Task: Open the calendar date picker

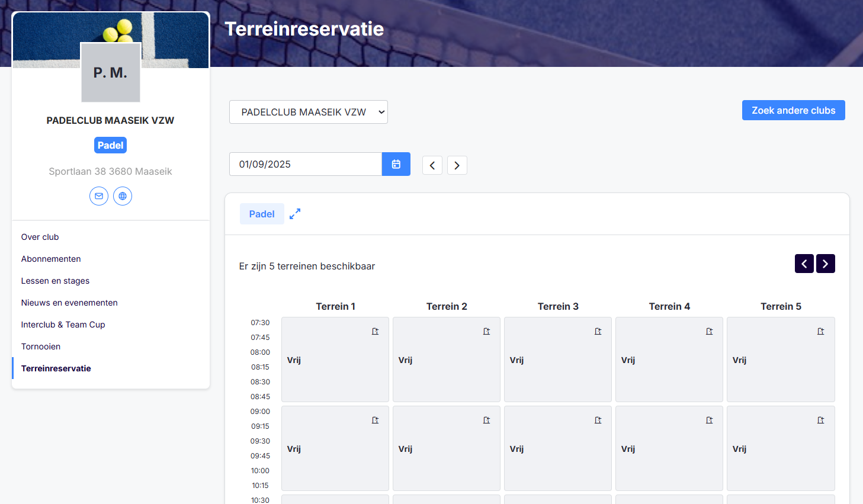Action: (x=396, y=164)
